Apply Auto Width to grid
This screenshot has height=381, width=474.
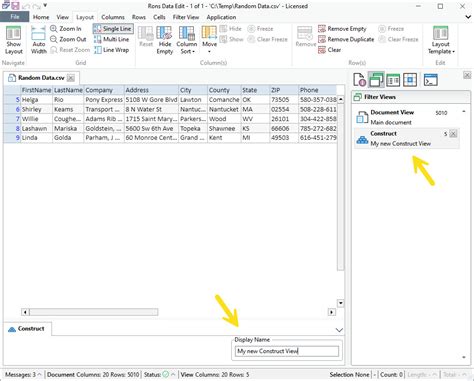[x=38, y=40]
